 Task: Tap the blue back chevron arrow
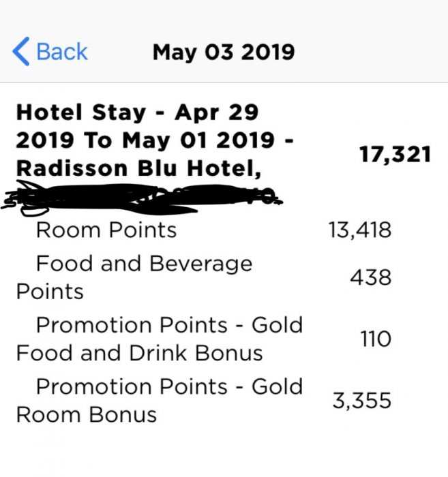[x=21, y=52]
